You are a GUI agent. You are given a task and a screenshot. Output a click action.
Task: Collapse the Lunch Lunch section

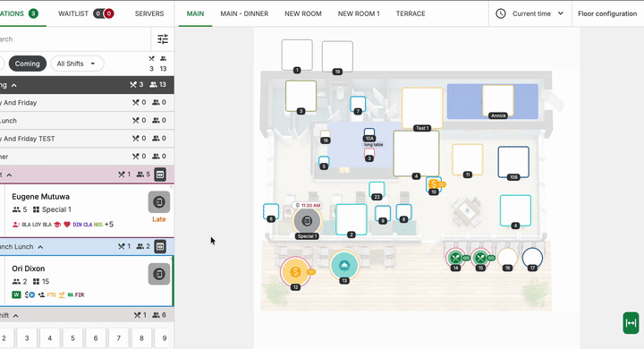[x=40, y=247]
